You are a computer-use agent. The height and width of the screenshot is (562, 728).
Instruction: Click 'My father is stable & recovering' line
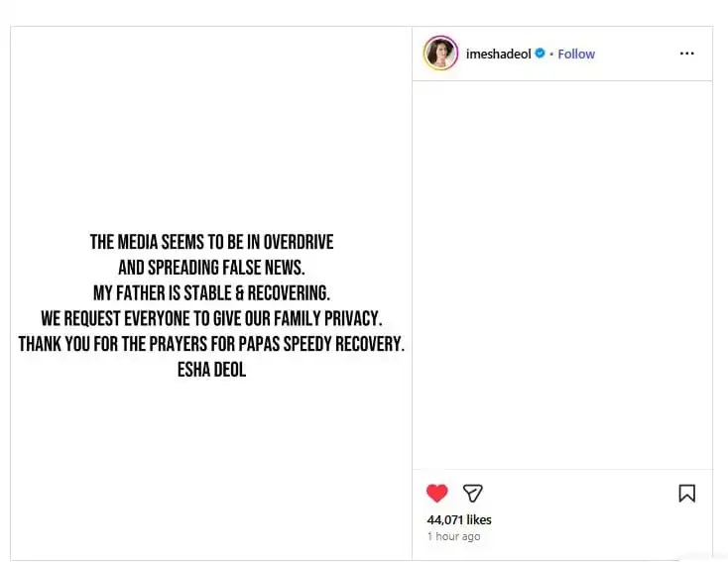click(x=211, y=293)
